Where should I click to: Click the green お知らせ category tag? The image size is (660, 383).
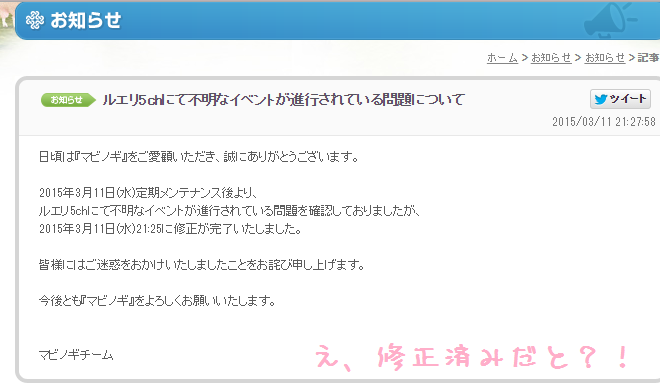pos(67,100)
